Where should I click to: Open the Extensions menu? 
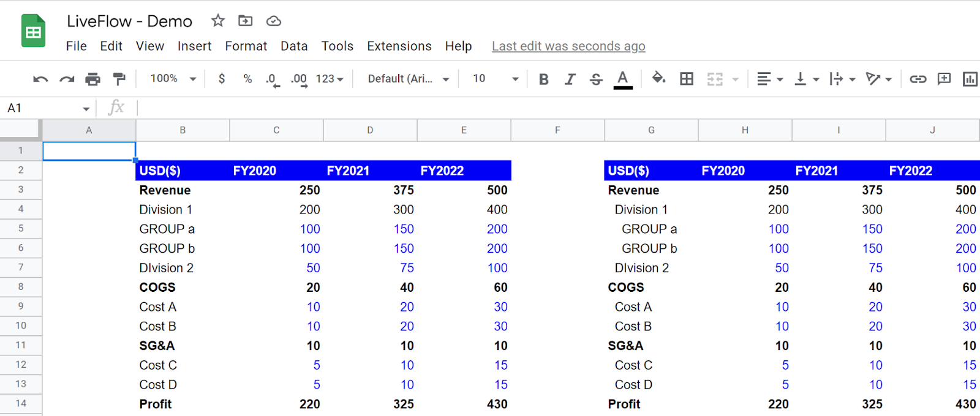[x=399, y=46]
